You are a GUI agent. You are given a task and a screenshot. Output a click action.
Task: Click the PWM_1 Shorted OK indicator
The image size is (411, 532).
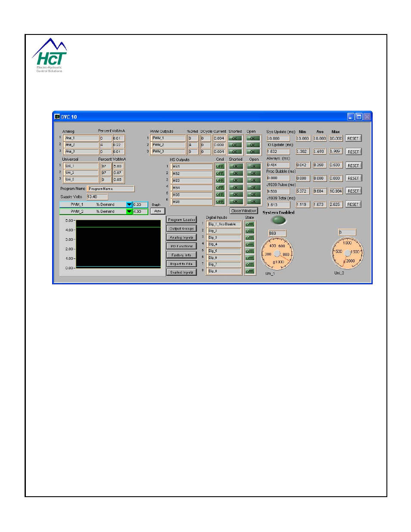click(235, 139)
